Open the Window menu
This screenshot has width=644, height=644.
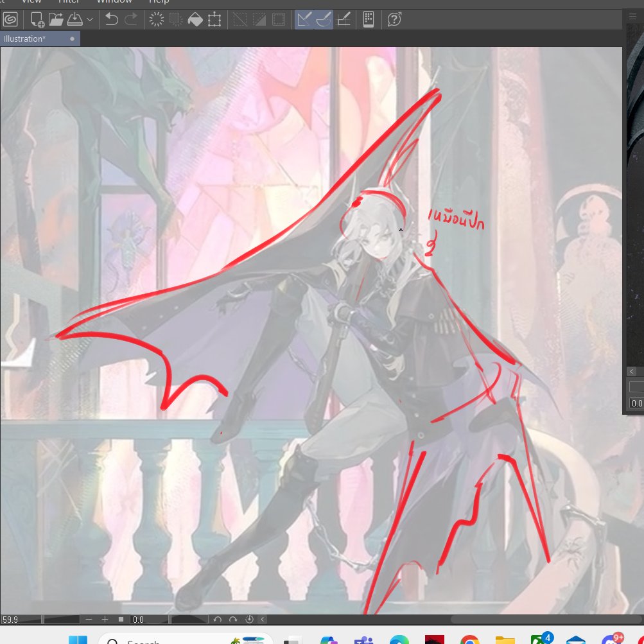click(x=114, y=2)
